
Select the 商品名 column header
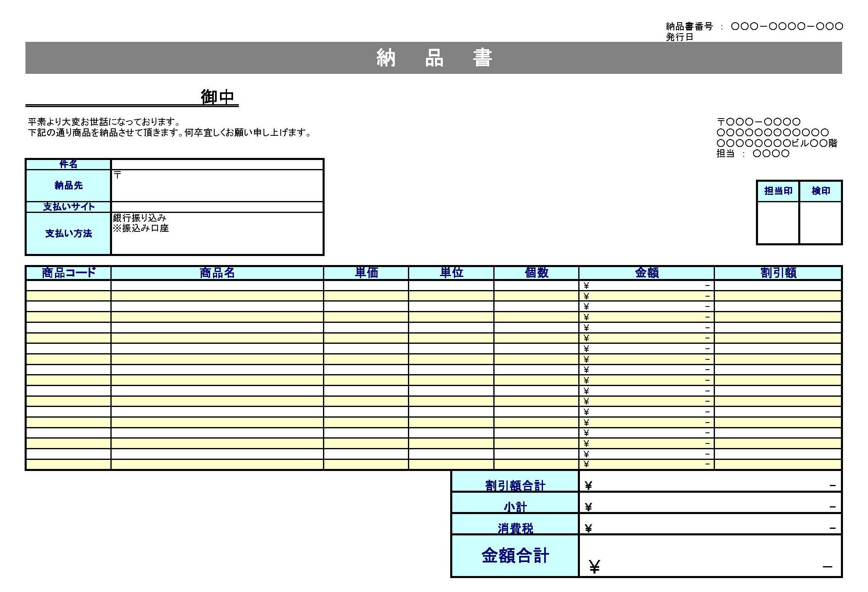[x=217, y=273]
